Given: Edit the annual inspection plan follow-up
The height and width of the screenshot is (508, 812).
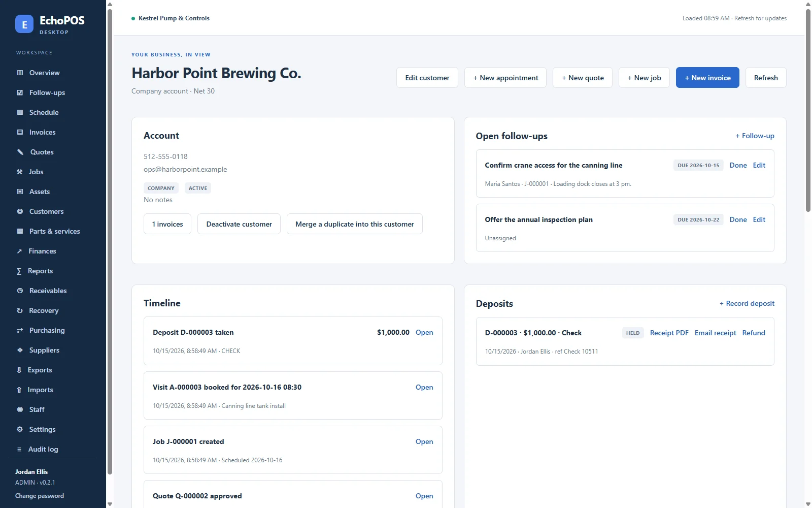Looking at the screenshot, I should point(759,219).
